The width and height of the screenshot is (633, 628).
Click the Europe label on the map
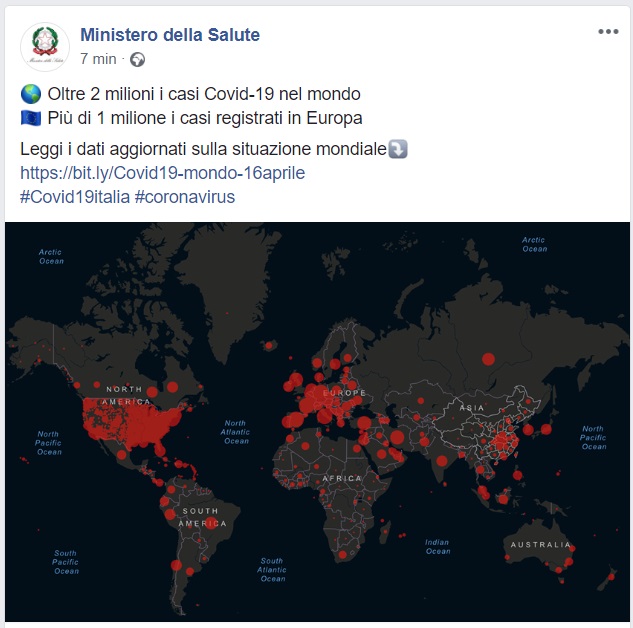pos(343,394)
